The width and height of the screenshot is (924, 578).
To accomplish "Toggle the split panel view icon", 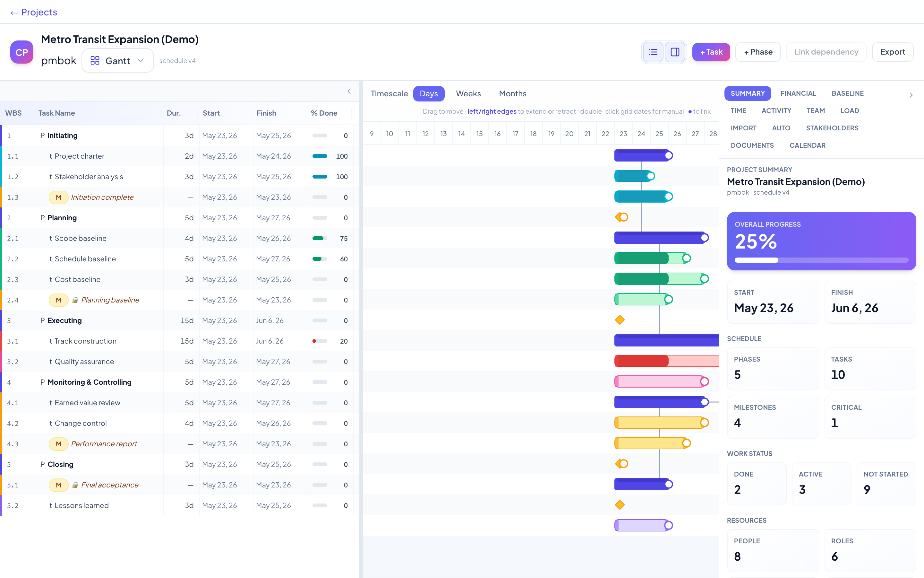I will click(675, 52).
